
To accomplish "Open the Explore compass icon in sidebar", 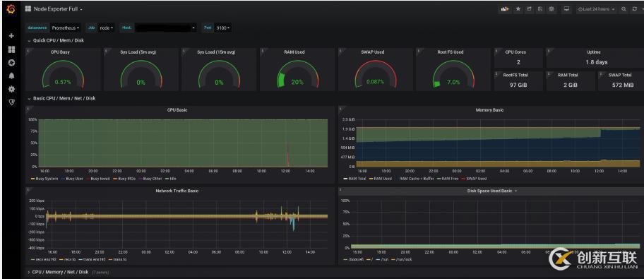I will [11, 62].
